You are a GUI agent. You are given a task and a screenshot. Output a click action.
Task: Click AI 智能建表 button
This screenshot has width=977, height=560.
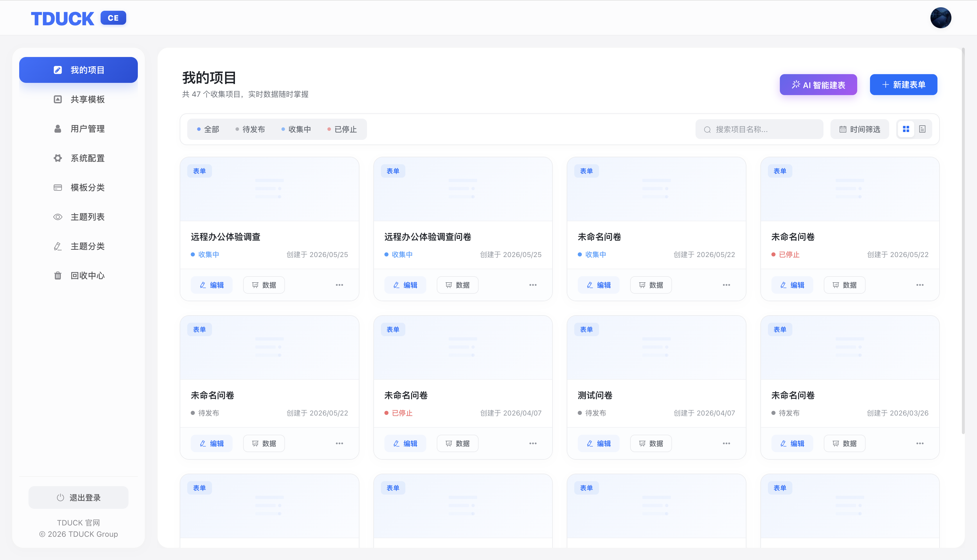pos(818,85)
